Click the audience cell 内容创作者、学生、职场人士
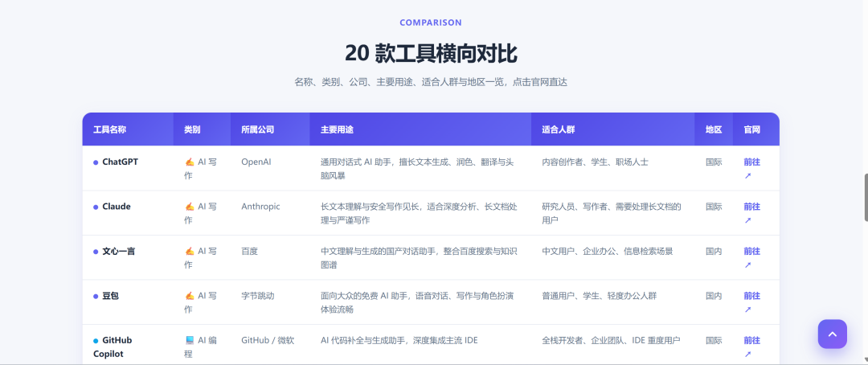The width and height of the screenshot is (868, 365). click(x=595, y=162)
